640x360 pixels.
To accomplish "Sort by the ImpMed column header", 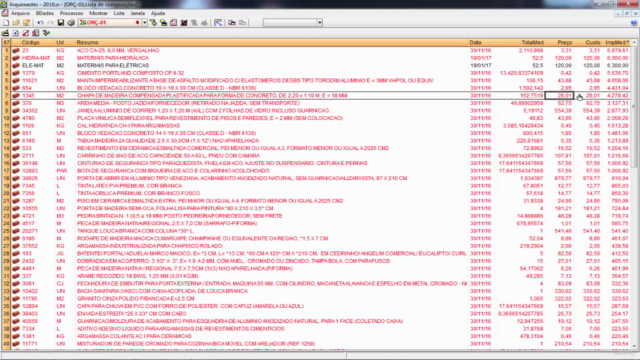I will click(x=616, y=42).
